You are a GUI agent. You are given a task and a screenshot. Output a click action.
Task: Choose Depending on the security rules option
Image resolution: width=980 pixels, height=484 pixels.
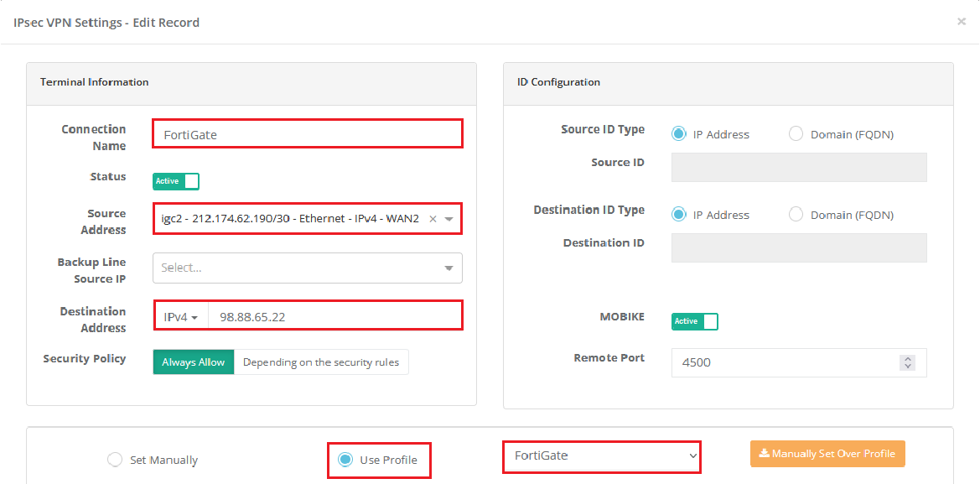pos(321,362)
